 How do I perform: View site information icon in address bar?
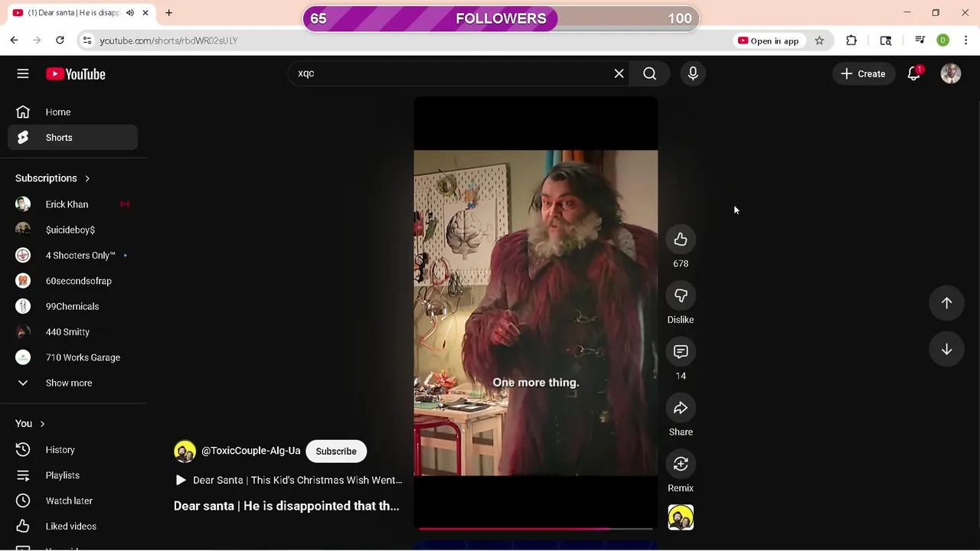click(87, 41)
